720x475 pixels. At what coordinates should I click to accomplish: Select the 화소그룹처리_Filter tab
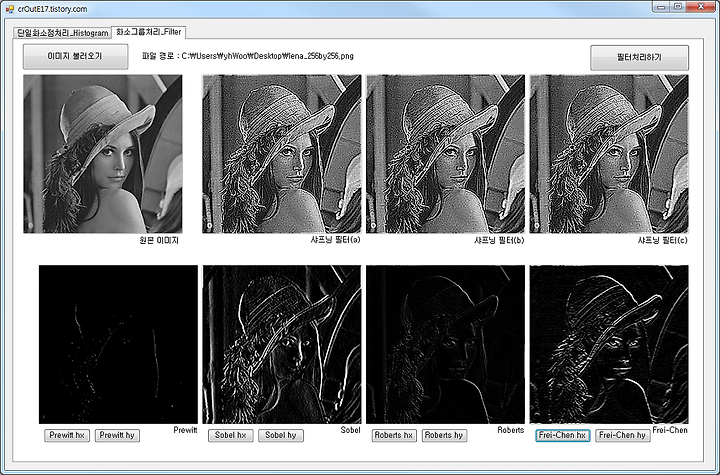[x=148, y=32]
